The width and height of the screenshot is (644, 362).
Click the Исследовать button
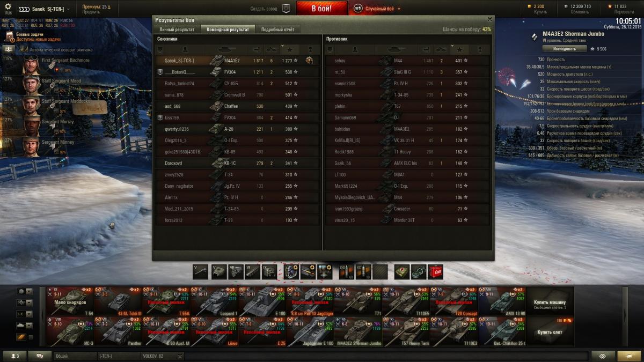(x=564, y=49)
